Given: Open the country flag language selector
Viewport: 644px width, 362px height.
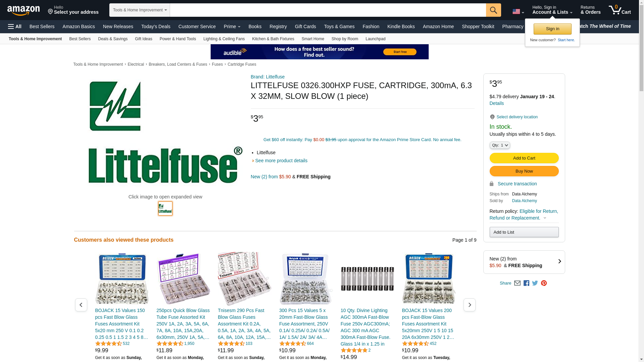Looking at the screenshot, I should click(518, 12).
